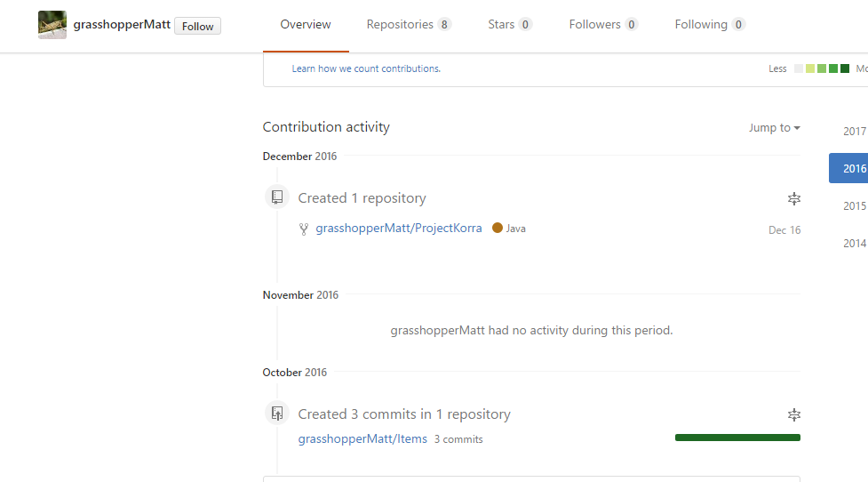Viewport: 868px width, 482px height.
Task: Select the Overview tab
Action: pyautogui.click(x=306, y=24)
